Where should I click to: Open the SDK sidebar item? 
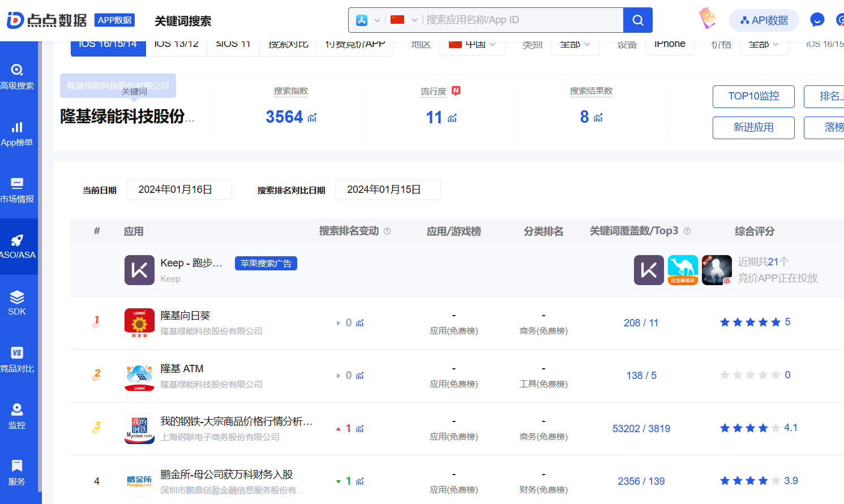point(17,303)
